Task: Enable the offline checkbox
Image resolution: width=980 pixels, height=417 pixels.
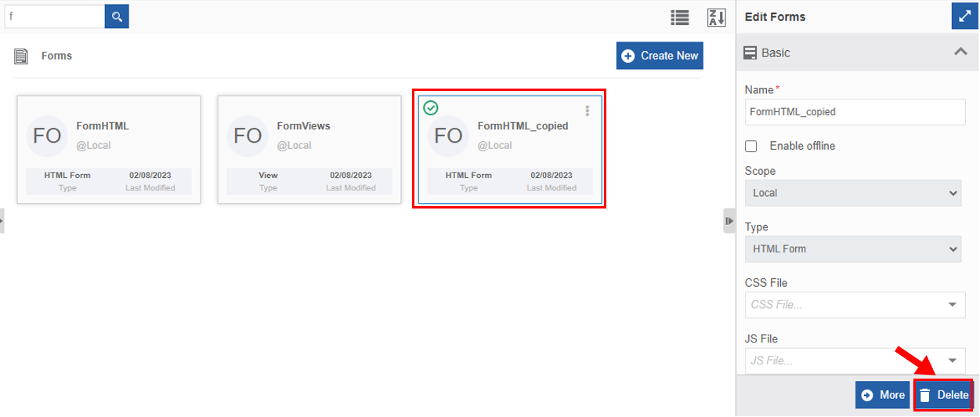Action: tap(751, 146)
